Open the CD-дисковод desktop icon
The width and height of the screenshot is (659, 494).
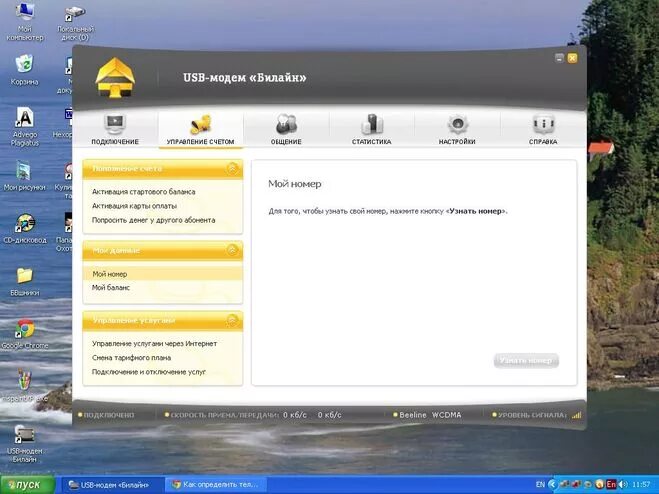click(x=25, y=229)
